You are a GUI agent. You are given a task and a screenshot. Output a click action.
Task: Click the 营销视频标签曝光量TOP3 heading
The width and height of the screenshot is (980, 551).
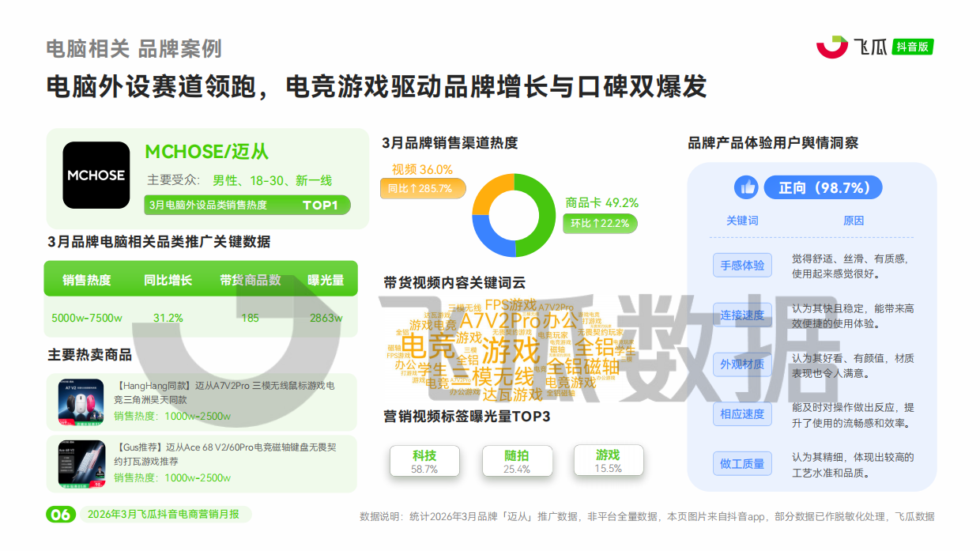pos(466,416)
